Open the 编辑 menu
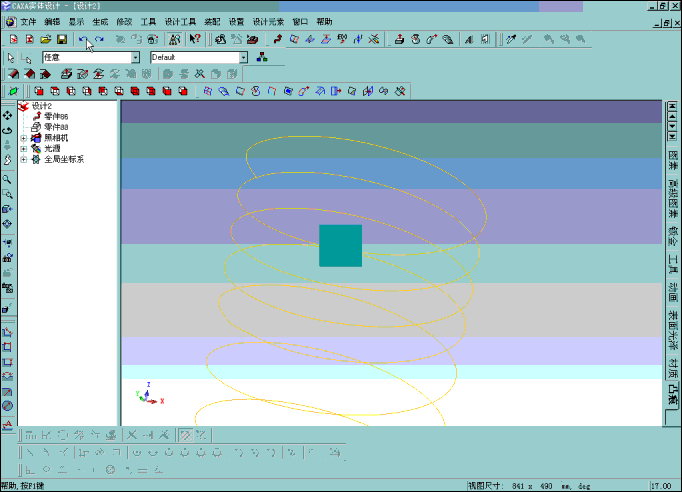 point(52,22)
